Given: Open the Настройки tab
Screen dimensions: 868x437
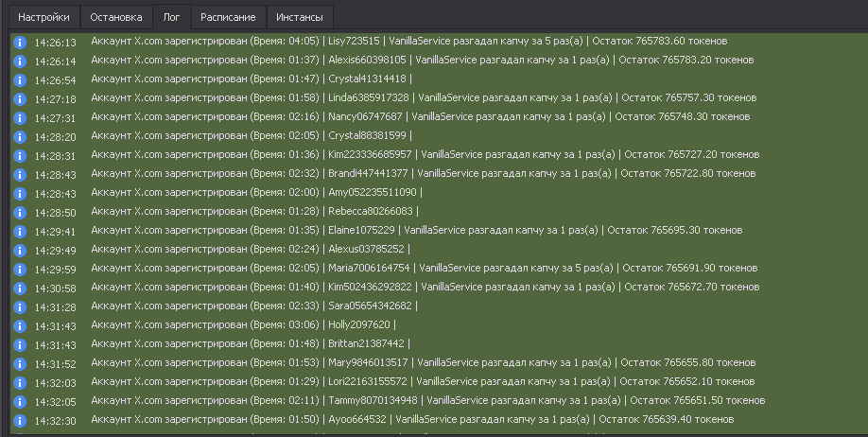Looking at the screenshot, I should point(43,17).
